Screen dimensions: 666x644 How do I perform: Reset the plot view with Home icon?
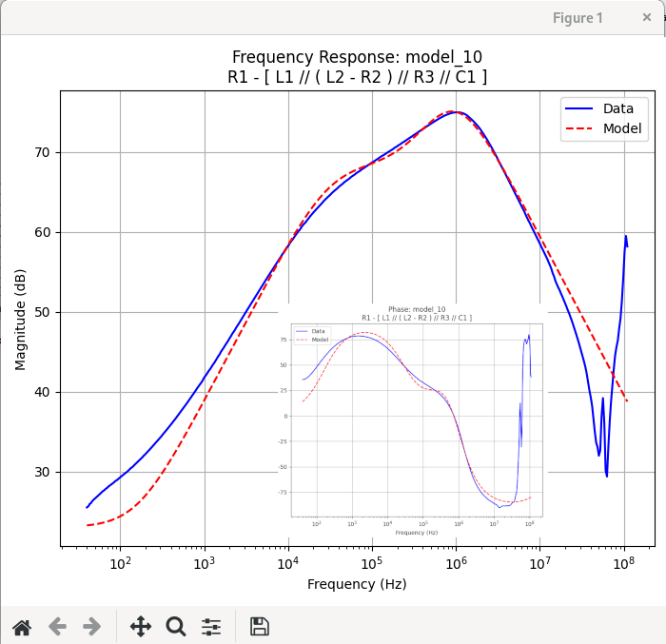22,627
